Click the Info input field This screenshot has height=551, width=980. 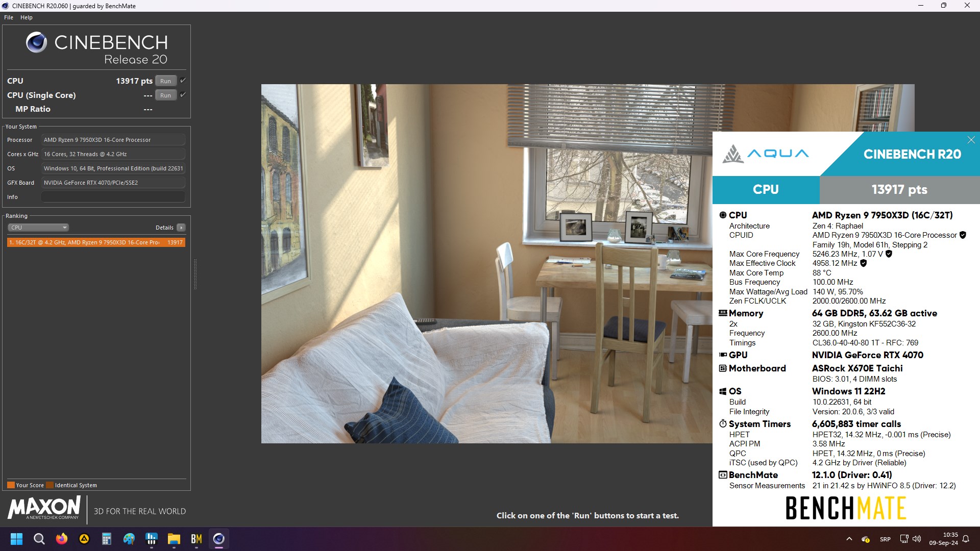click(113, 197)
